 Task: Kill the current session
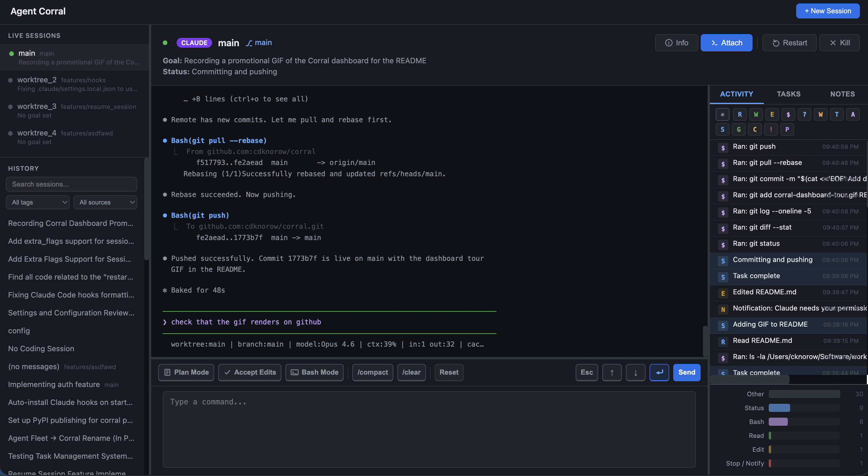click(x=839, y=43)
